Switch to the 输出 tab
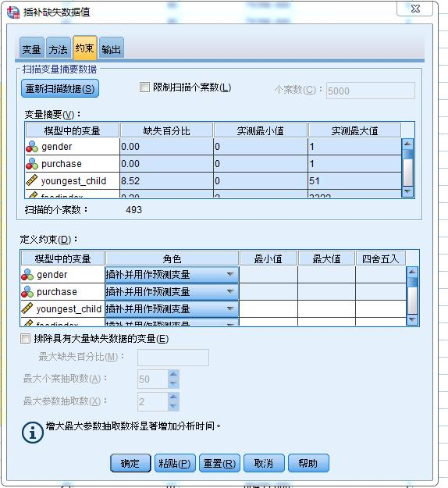The width and height of the screenshot is (448, 488). click(x=112, y=48)
